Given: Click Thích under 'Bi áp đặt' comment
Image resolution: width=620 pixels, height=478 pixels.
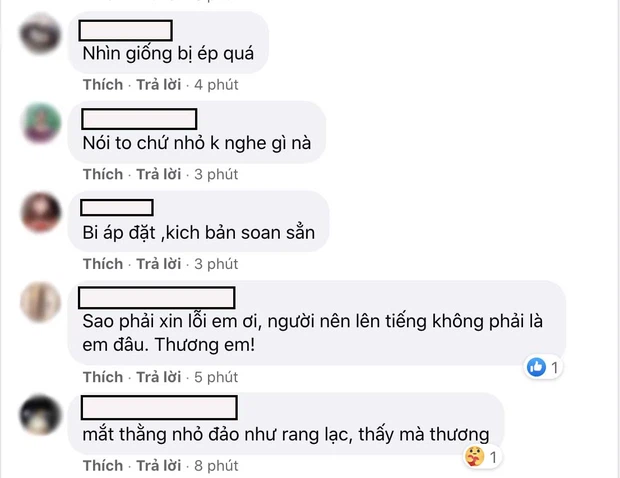Looking at the screenshot, I should pyautogui.click(x=103, y=264).
